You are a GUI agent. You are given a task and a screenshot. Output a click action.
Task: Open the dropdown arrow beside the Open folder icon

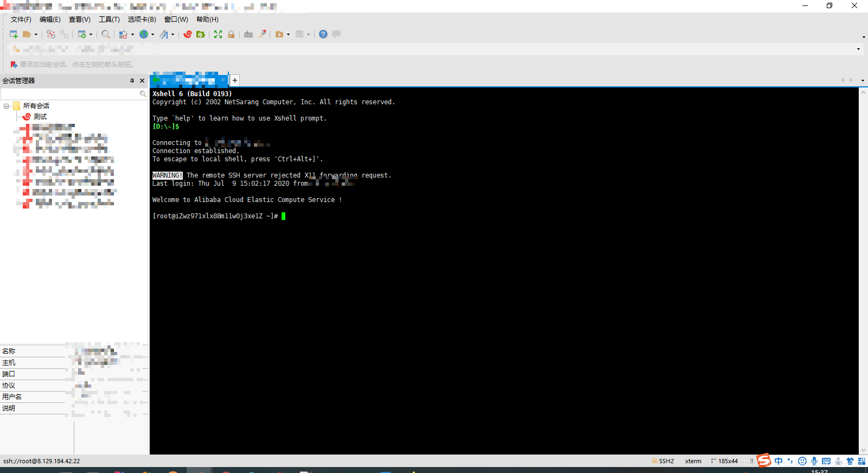coord(36,34)
